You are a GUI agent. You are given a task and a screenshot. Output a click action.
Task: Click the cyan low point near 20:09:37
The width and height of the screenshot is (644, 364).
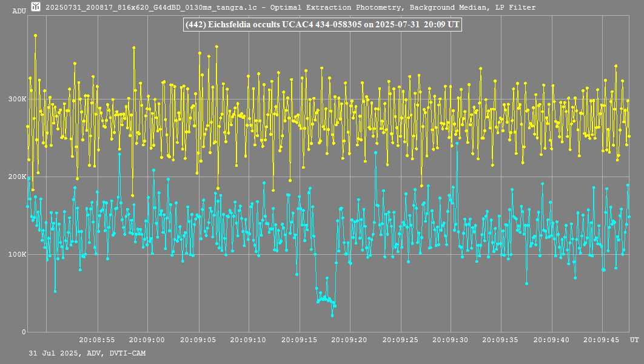click(x=526, y=283)
